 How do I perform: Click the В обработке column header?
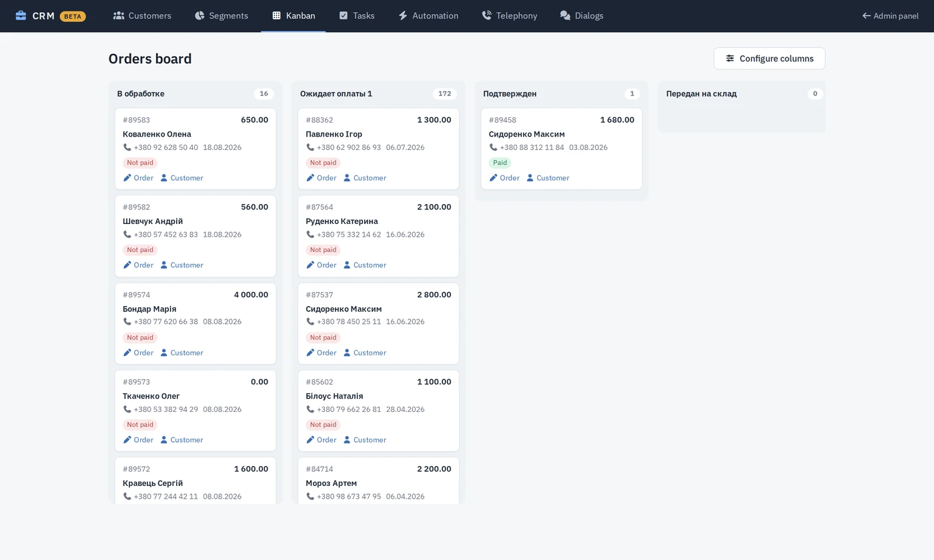(x=141, y=94)
